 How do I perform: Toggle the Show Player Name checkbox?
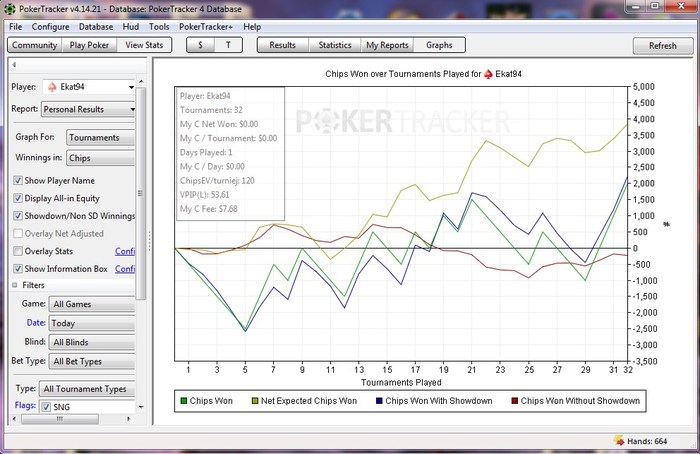(18, 180)
